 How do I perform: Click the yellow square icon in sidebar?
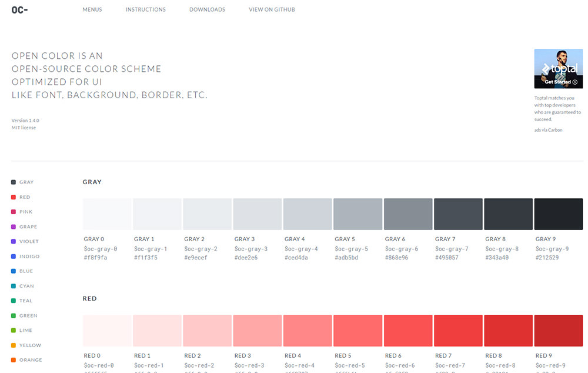pyautogui.click(x=14, y=345)
